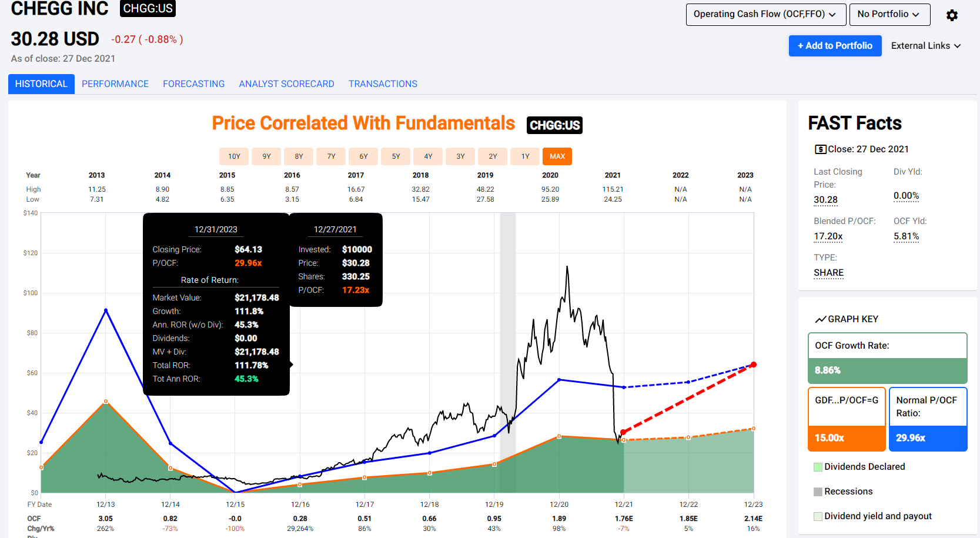Select the 4Y time range
This screenshot has height=538, width=980.
[428, 156]
